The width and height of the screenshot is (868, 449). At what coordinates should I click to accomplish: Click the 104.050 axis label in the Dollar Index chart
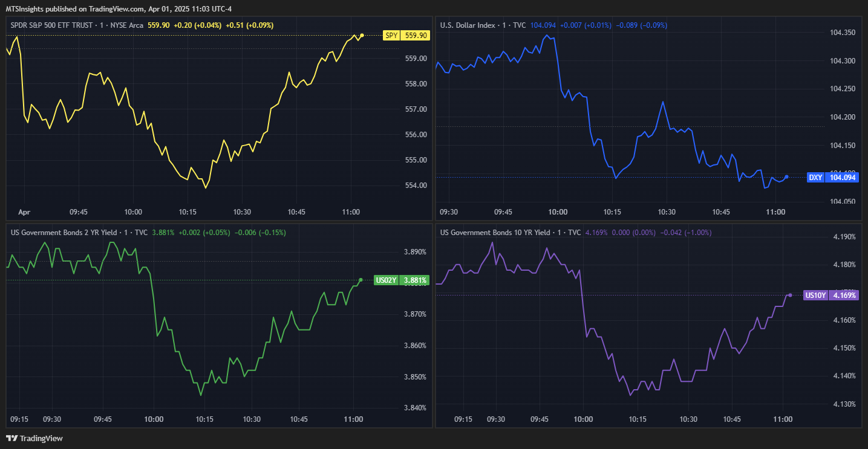coord(843,202)
